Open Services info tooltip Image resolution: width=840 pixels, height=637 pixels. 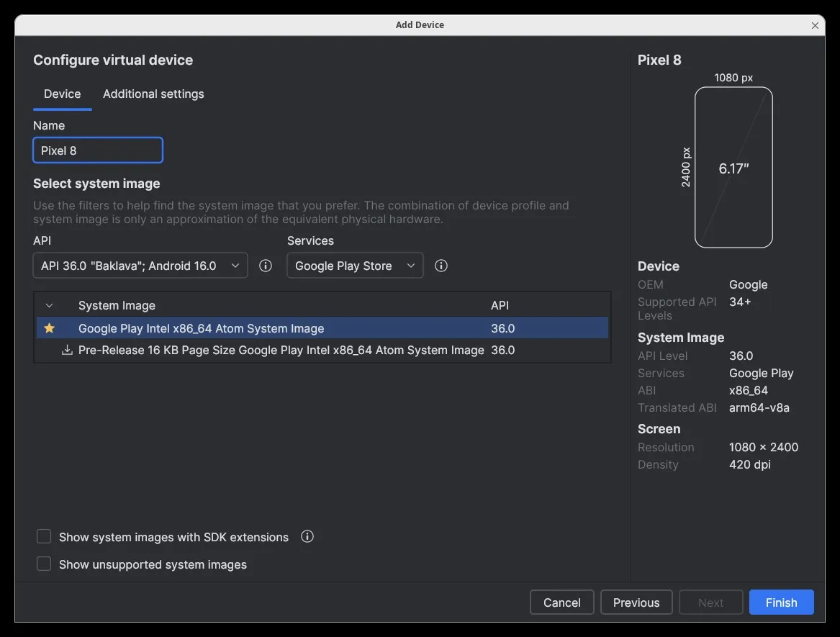tap(441, 265)
